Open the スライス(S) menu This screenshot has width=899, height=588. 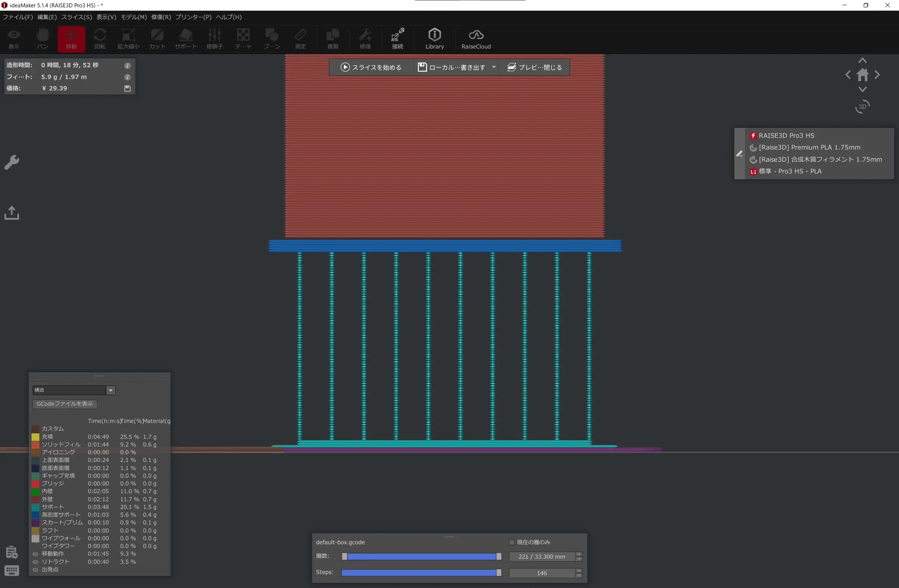coord(76,17)
